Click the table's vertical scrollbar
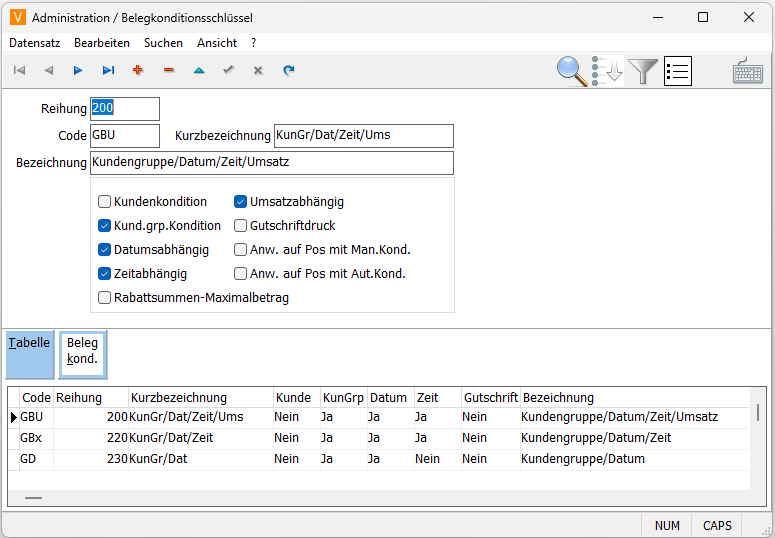Viewport: 775px width, 538px height. tap(757, 412)
